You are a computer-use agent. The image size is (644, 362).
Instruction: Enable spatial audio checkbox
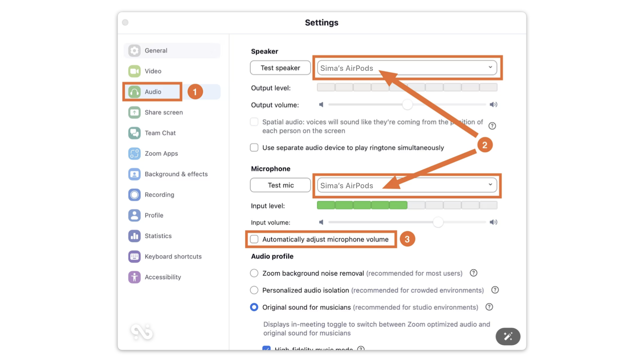(254, 122)
